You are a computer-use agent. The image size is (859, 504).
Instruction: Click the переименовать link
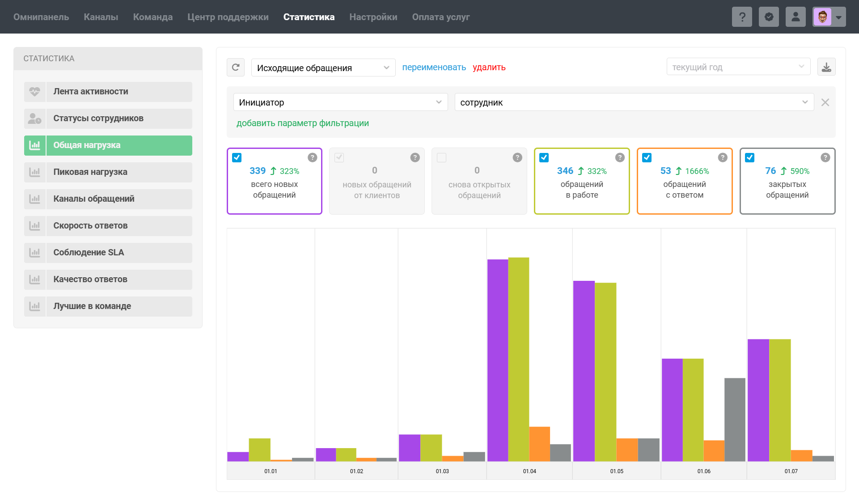point(434,68)
